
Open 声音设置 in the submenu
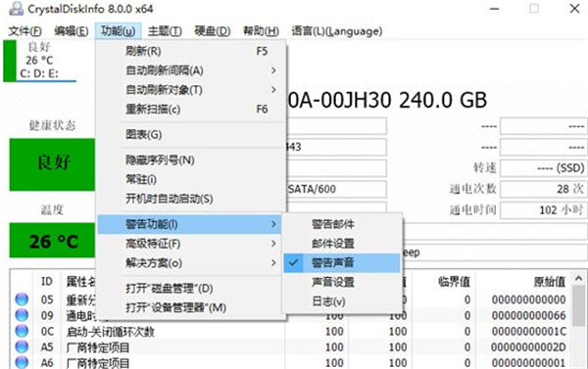[342, 282]
